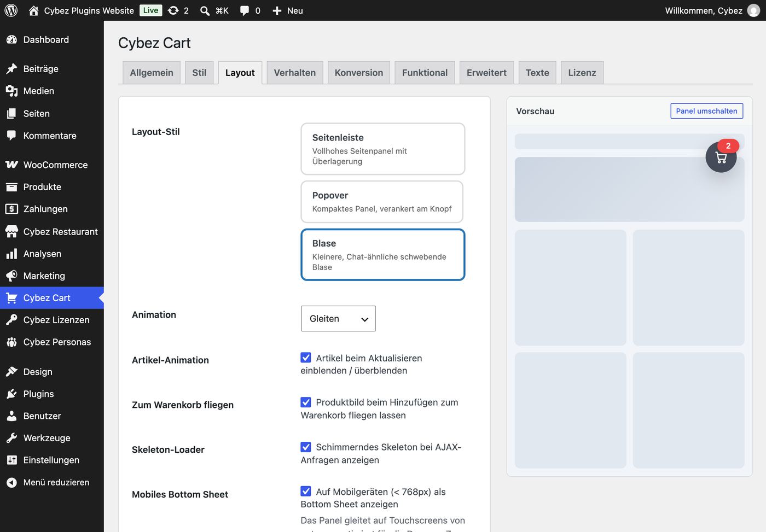Click the megaphone icon beside Marketing
This screenshot has width=766, height=532.
coord(11,276)
